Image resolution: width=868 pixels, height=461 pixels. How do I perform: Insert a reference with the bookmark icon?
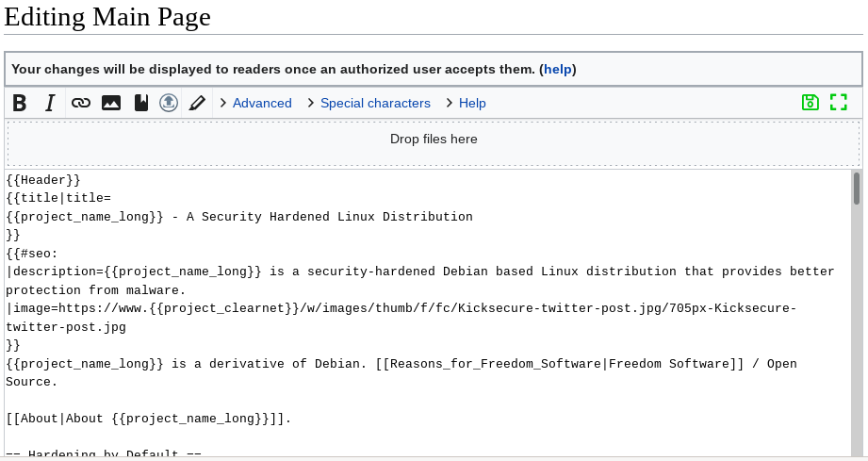140,103
